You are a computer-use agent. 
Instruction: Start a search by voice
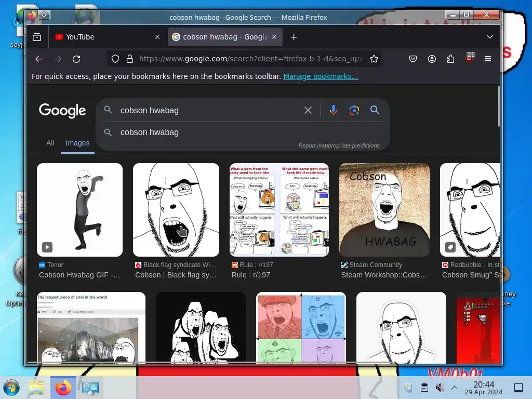334,110
